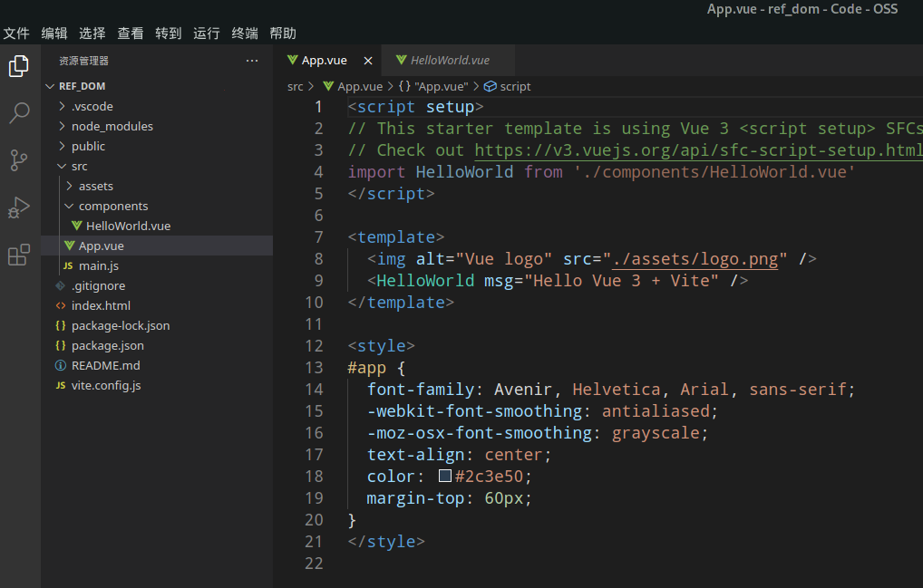Open the 文件 menu
Screen dimensions: 923x588
pos(16,33)
